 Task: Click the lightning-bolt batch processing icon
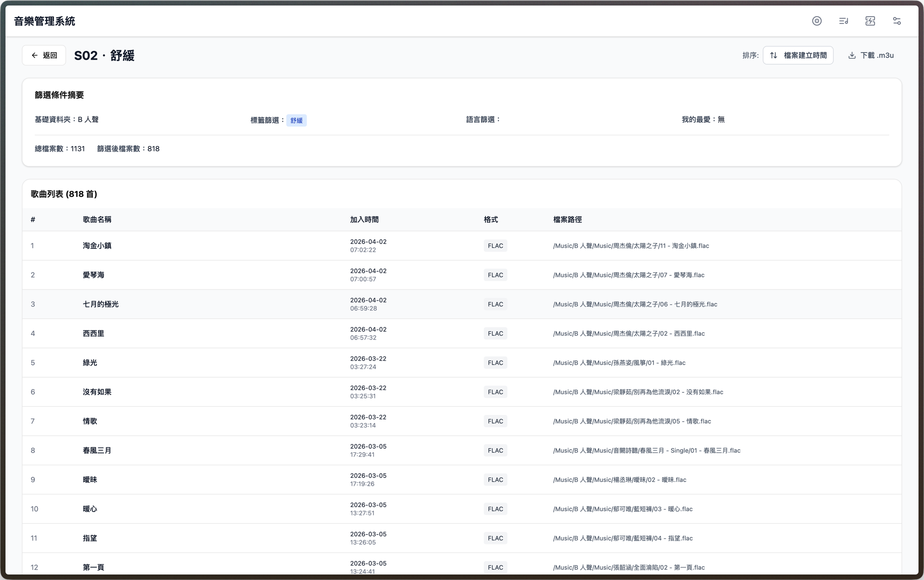pos(870,21)
